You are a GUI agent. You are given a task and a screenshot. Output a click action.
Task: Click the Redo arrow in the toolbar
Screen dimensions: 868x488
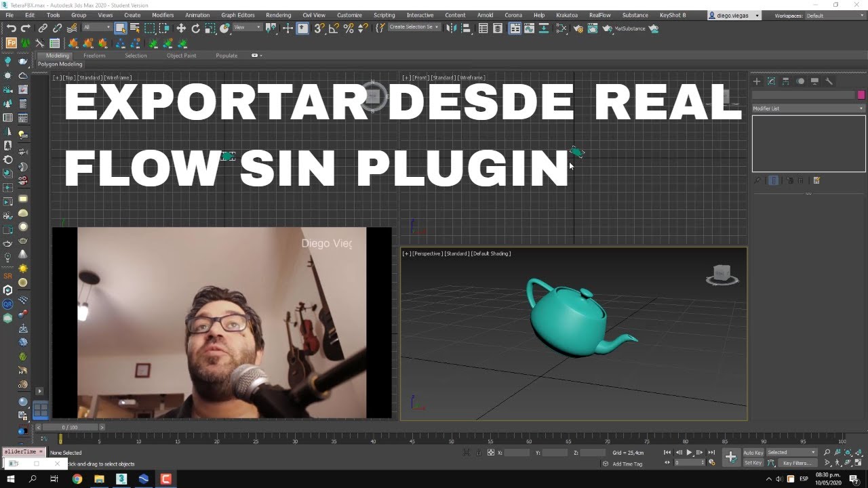click(26, 28)
